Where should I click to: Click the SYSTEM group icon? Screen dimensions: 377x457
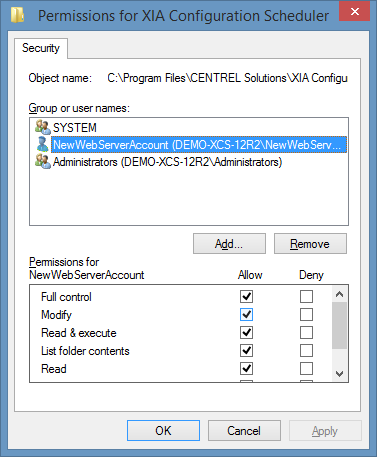click(x=43, y=127)
